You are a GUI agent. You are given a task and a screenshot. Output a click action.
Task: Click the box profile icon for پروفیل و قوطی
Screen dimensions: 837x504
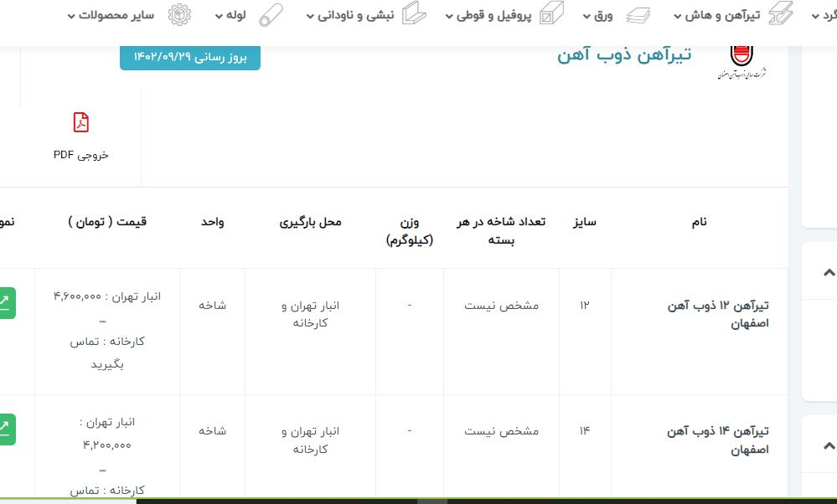(551, 14)
